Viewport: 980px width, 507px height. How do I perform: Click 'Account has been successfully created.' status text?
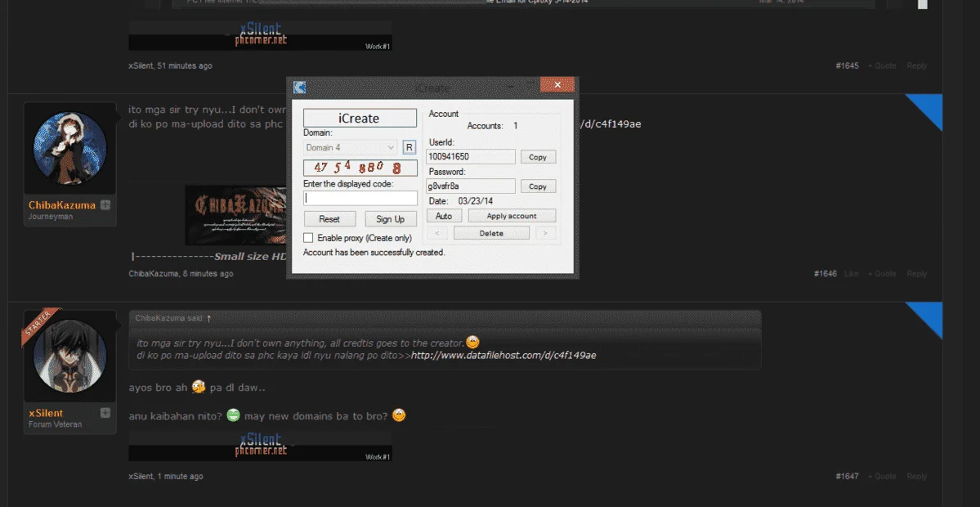(x=374, y=253)
